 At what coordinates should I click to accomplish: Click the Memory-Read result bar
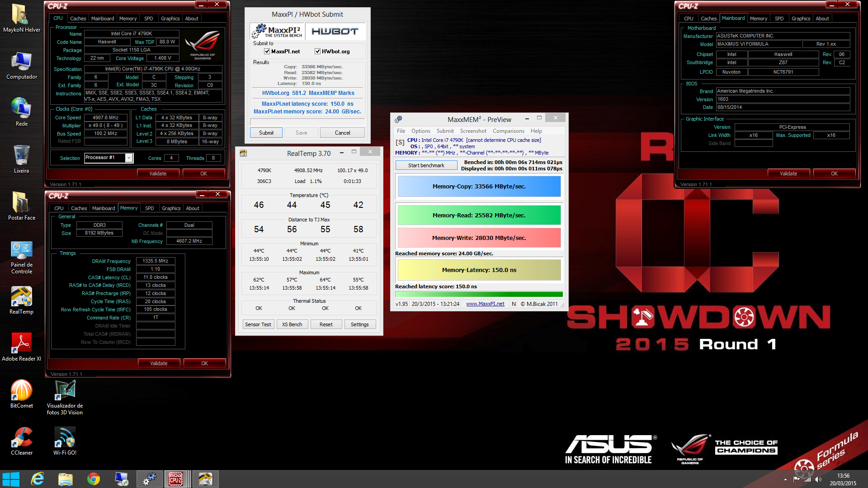479,216
